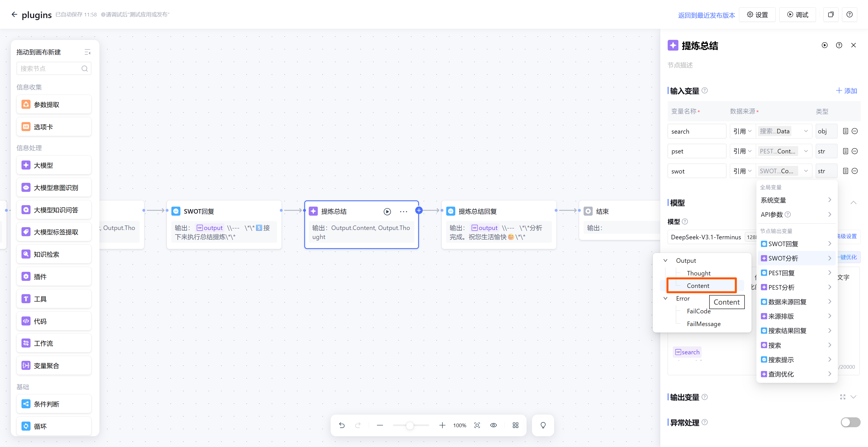Click the lightbulb icon at the bottom
Screen dimensions: 868x447
[x=543, y=425]
